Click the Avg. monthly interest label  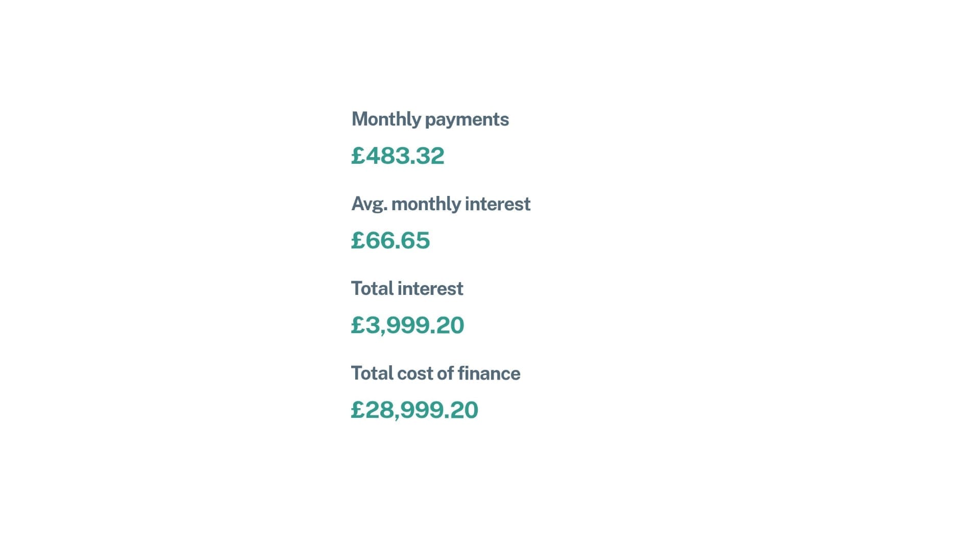(x=441, y=205)
